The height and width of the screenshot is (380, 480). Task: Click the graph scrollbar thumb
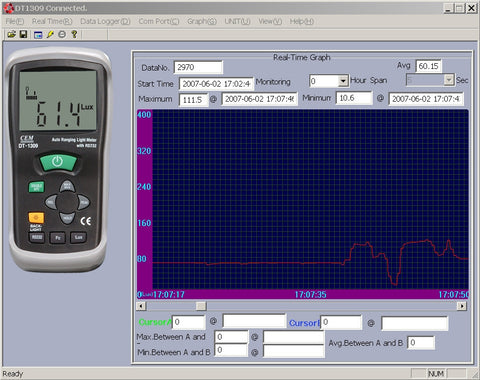201,306
